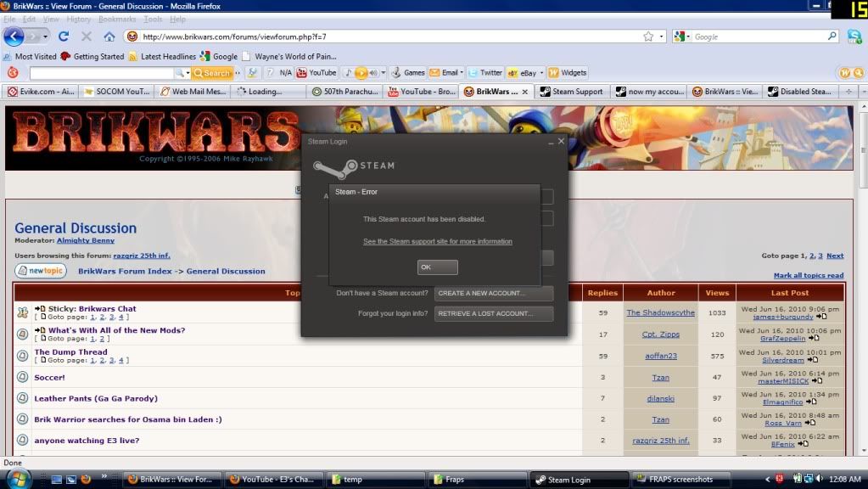The height and width of the screenshot is (489, 868).
Task: Expand quick launch overflow chevron on taskbar
Action: [x=104, y=475]
